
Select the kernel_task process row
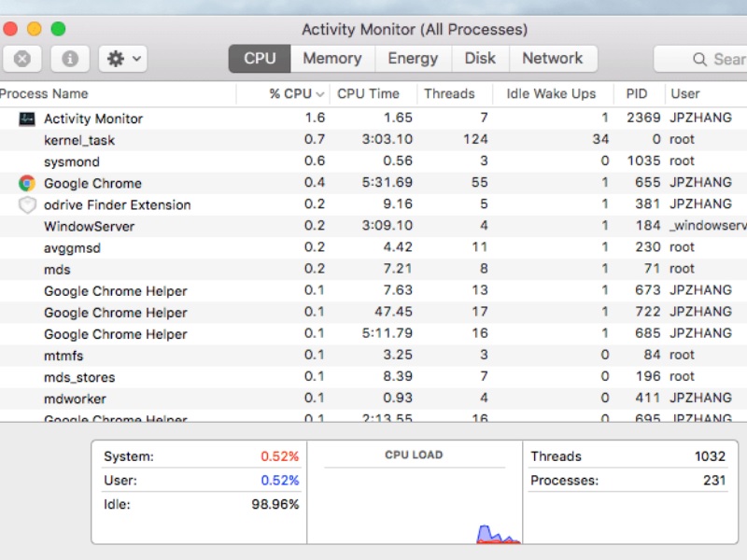[x=79, y=140]
